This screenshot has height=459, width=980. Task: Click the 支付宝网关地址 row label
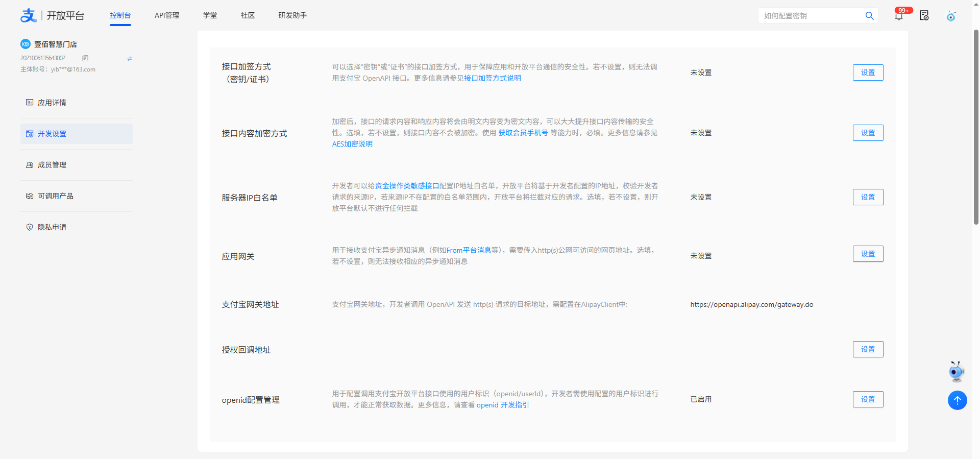pos(250,304)
